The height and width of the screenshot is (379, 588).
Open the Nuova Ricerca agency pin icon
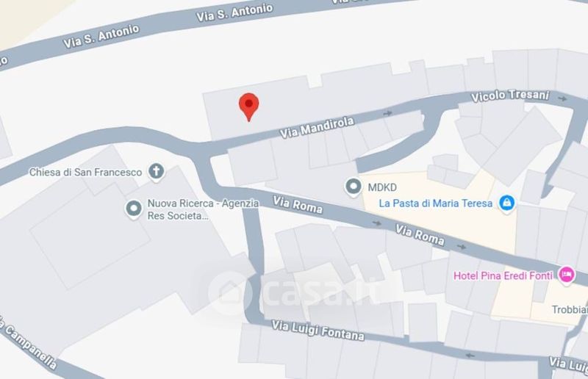coord(134,209)
